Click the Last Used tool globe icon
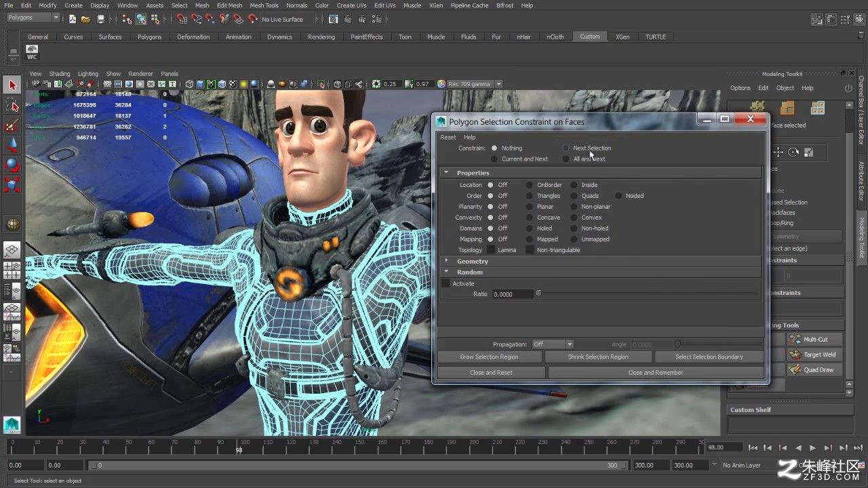Viewport: 868px width, 488px height. pyautogui.click(x=12, y=224)
